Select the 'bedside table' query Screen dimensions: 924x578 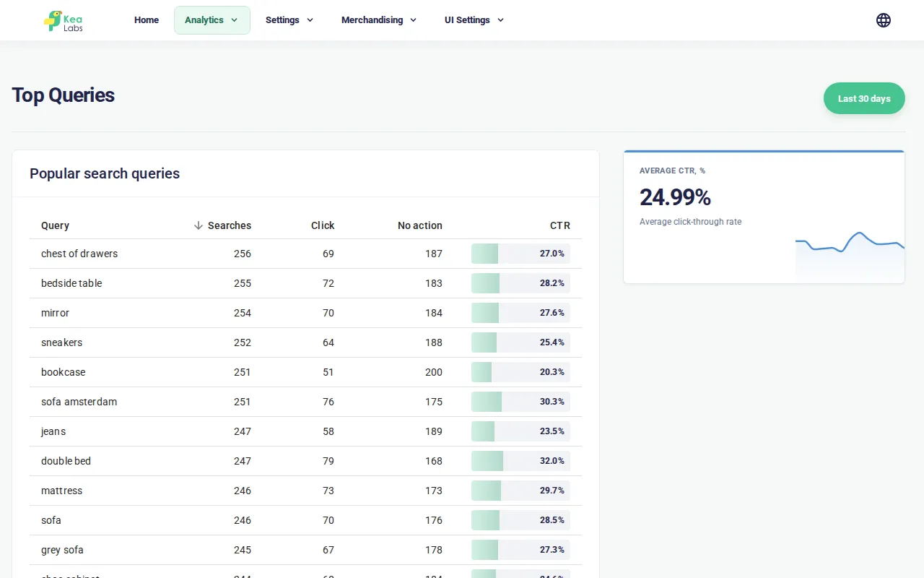[71, 283]
